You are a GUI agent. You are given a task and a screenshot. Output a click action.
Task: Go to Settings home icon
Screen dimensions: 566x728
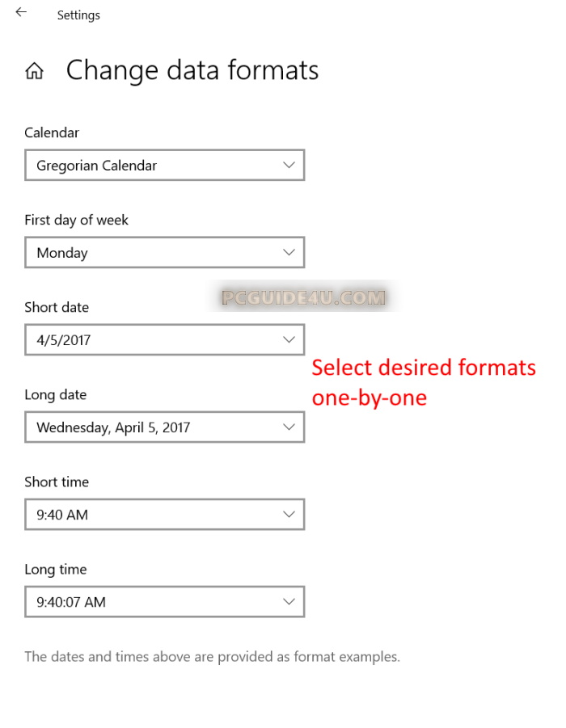34,71
